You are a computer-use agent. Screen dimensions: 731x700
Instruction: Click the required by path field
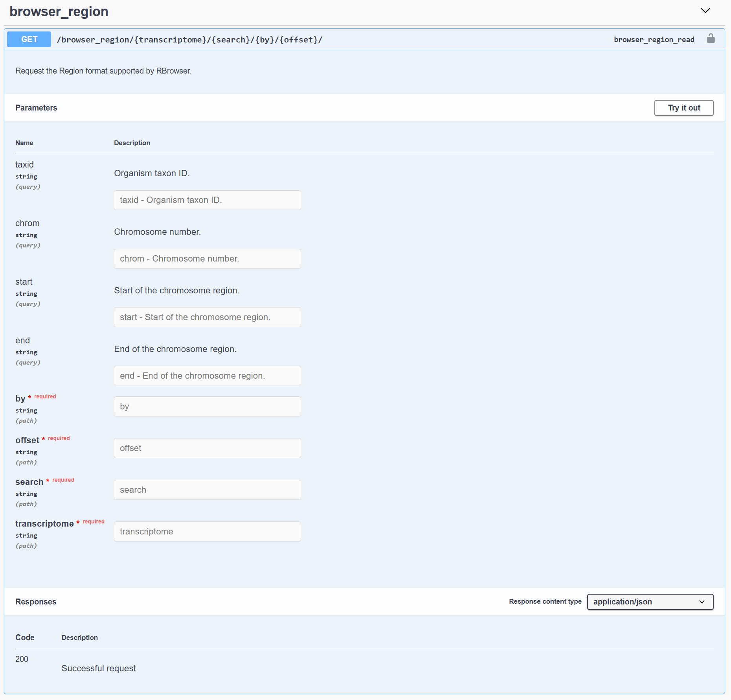207,407
